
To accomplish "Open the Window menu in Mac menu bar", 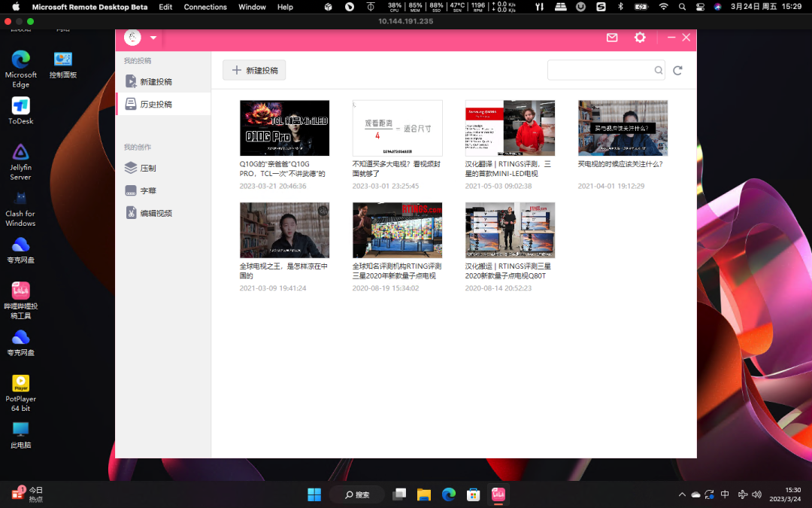I will coord(252,7).
